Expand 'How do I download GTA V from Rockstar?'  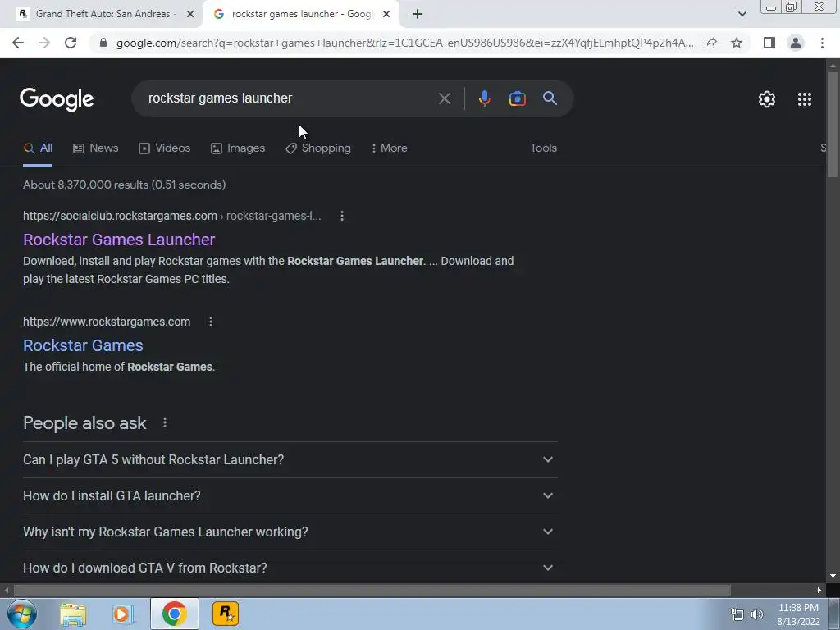(x=290, y=568)
